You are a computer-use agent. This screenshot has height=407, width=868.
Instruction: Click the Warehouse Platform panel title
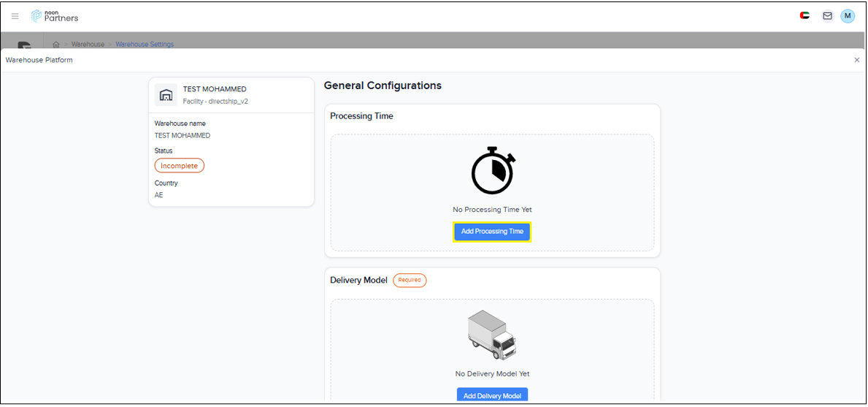click(39, 60)
